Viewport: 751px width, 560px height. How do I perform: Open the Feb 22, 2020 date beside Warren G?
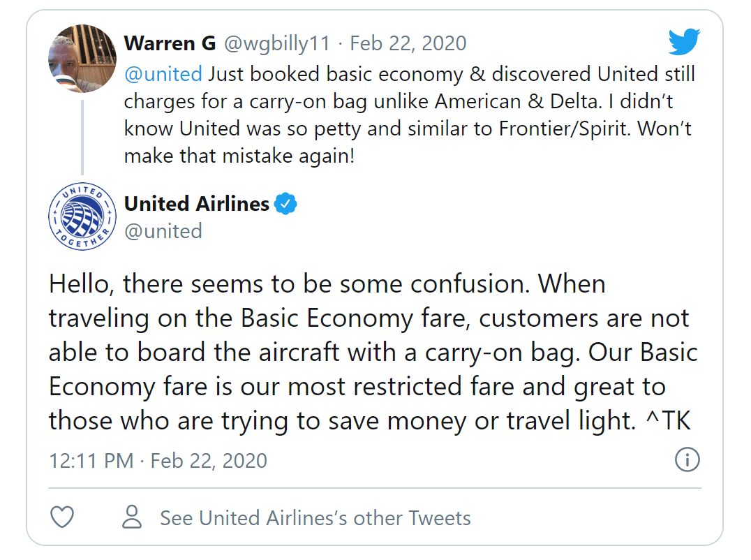[408, 43]
